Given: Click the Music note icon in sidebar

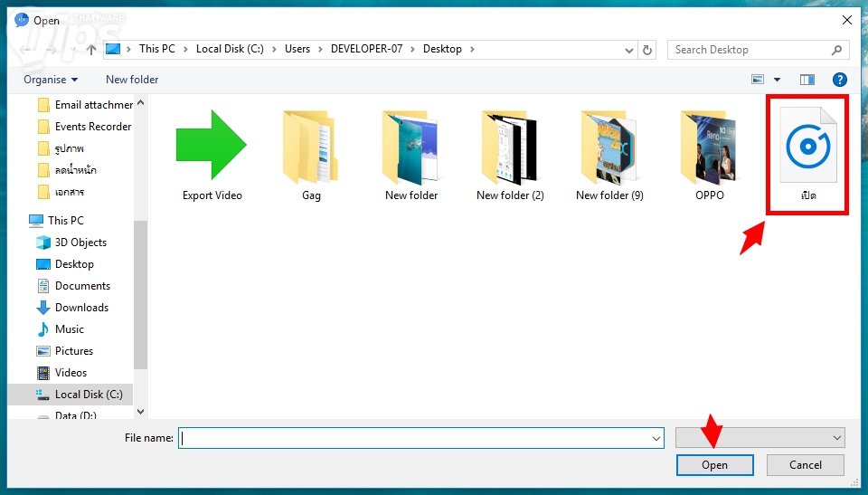Looking at the screenshot, I should click(x=43, y=329).
